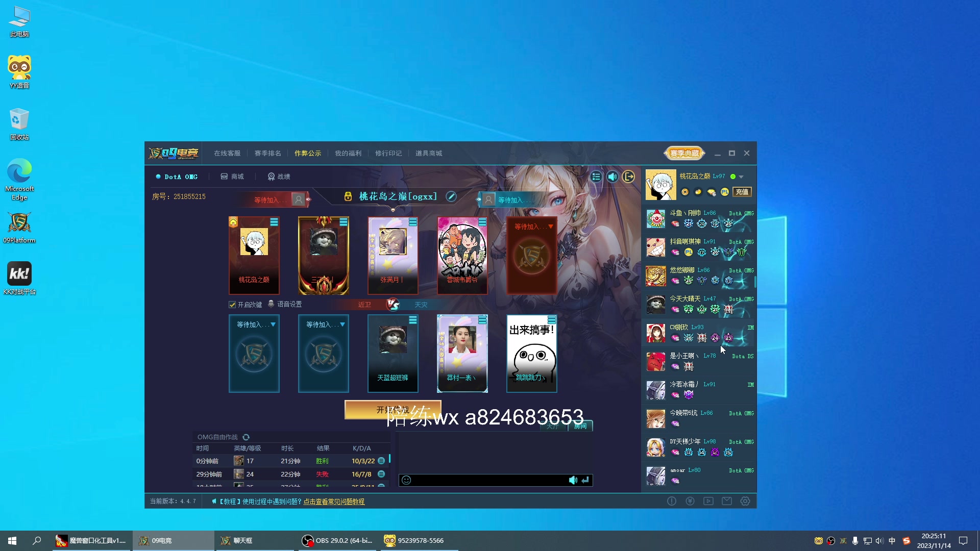980x551 pixels.
Task: Switch to DotA OMG tab
Action: tap(177, 177)
